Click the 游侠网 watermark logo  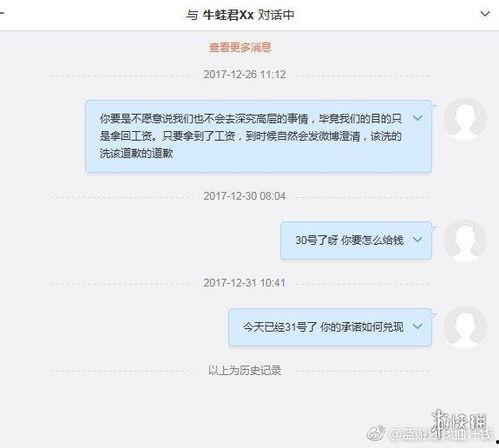(x=459, y=423)
